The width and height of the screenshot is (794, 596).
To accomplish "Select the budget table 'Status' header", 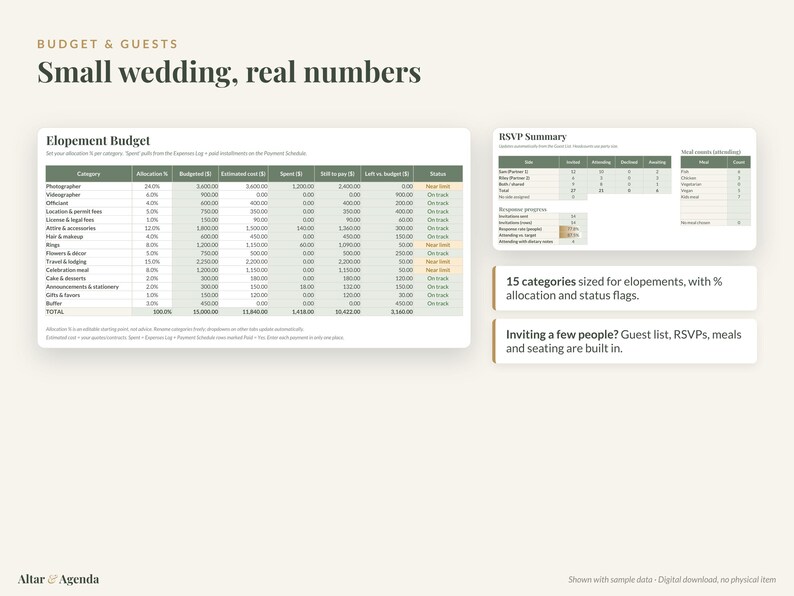I will [x=438, y=174].
